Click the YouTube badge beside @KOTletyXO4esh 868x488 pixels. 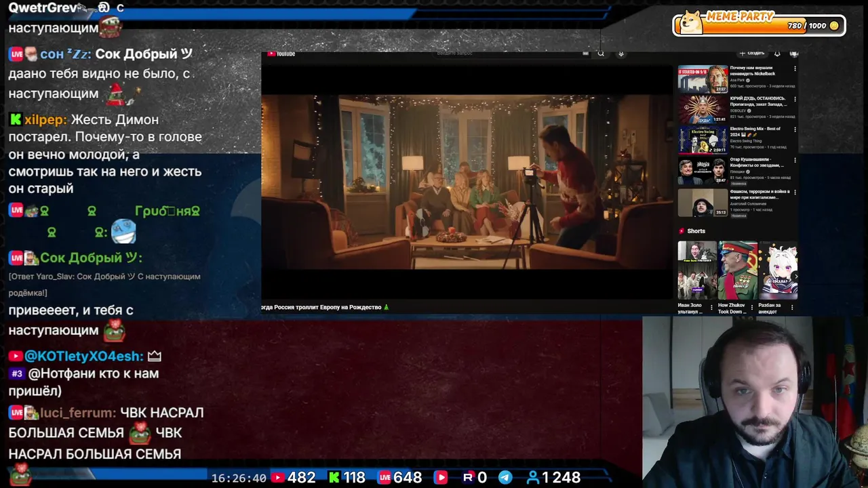[x=16, y=356]
